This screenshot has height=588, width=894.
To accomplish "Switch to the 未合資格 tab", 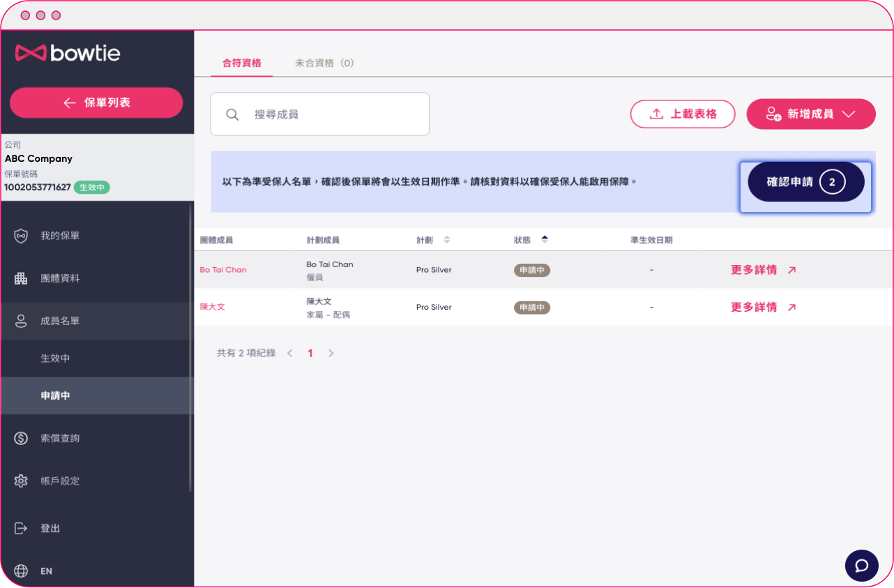I will pos(324,62).
